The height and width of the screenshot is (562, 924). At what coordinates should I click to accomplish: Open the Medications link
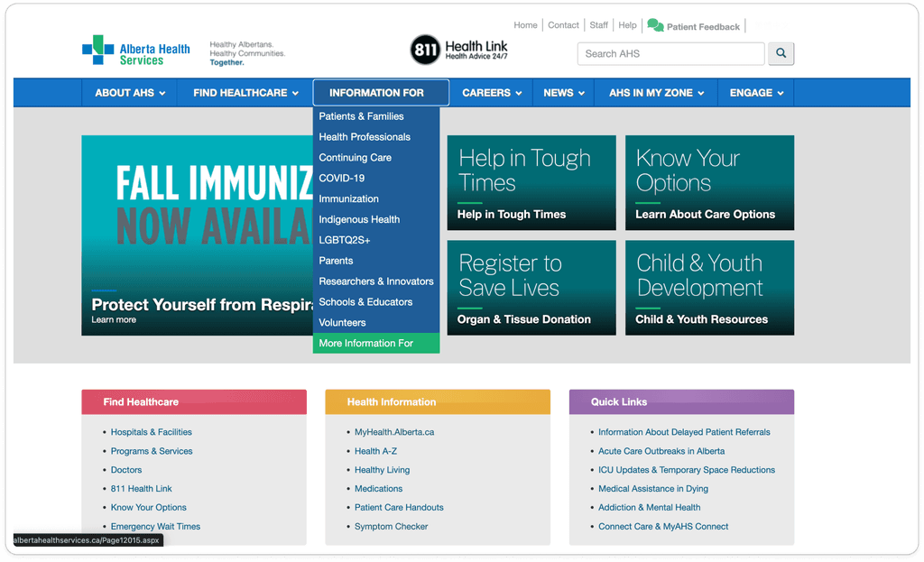pos(378,489)
